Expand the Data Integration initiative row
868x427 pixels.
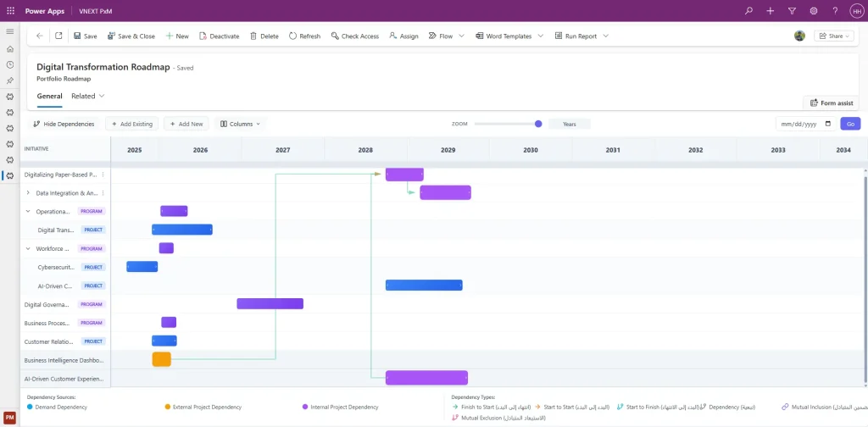[28, 193]
